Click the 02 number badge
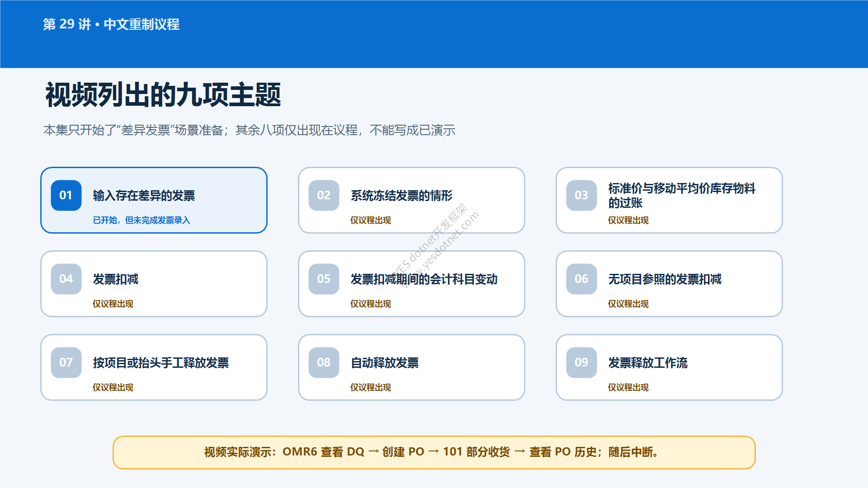The image size is (868, 488). tap(324, 195)
